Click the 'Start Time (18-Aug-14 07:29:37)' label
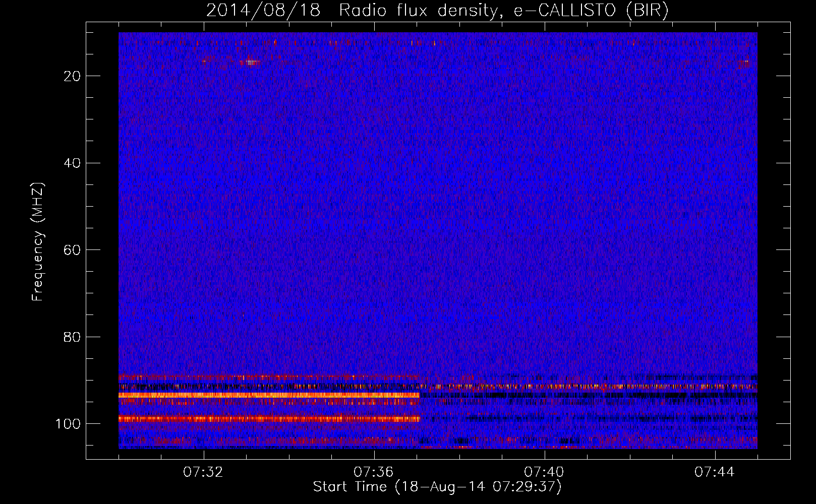816x504 pixels. tap(437, 487)
